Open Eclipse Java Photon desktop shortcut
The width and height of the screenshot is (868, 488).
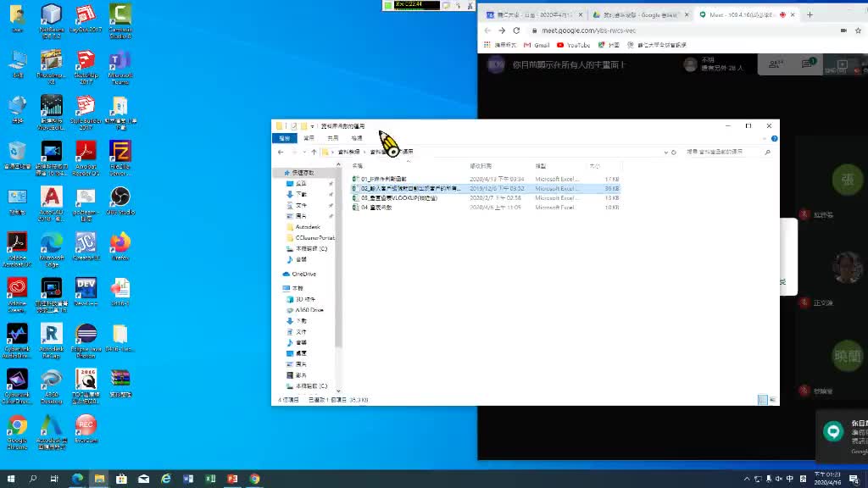86,341
